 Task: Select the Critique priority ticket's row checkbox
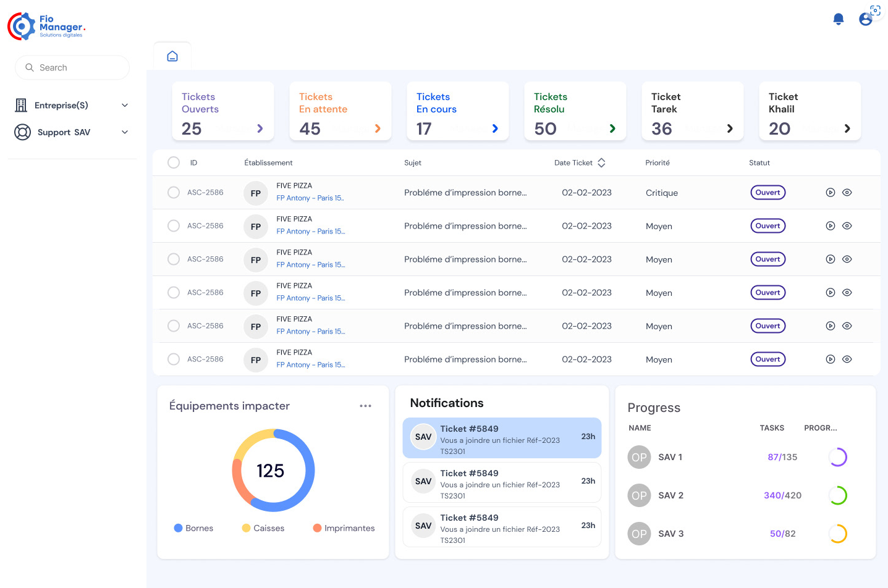pyautogui.click(x=174, y=193)
